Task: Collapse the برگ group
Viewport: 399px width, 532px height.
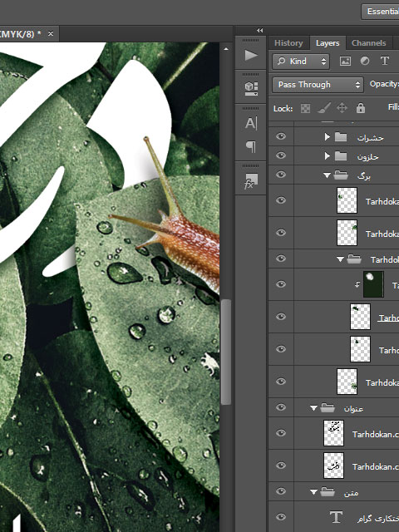Action: coord(327,175)
